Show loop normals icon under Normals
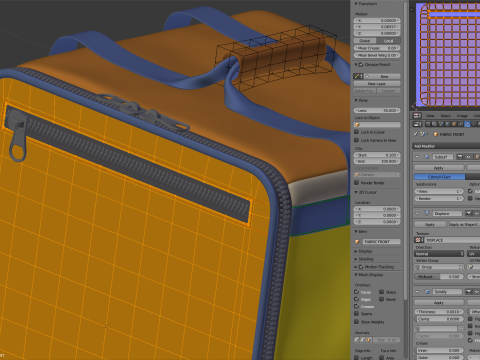480x360 pixels. [x=363, y=340]
